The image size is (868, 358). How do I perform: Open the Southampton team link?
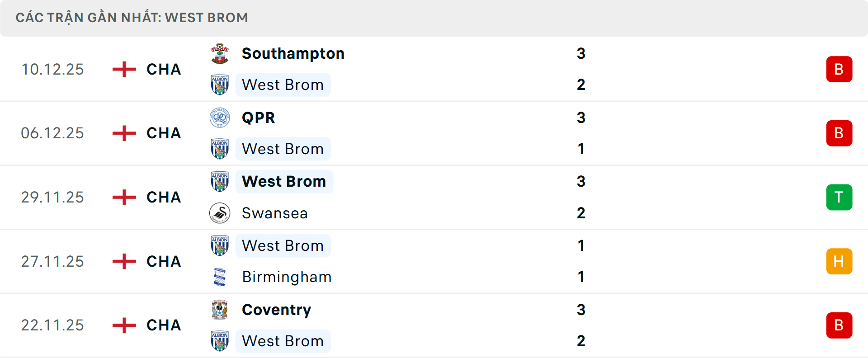coord(292,53)
